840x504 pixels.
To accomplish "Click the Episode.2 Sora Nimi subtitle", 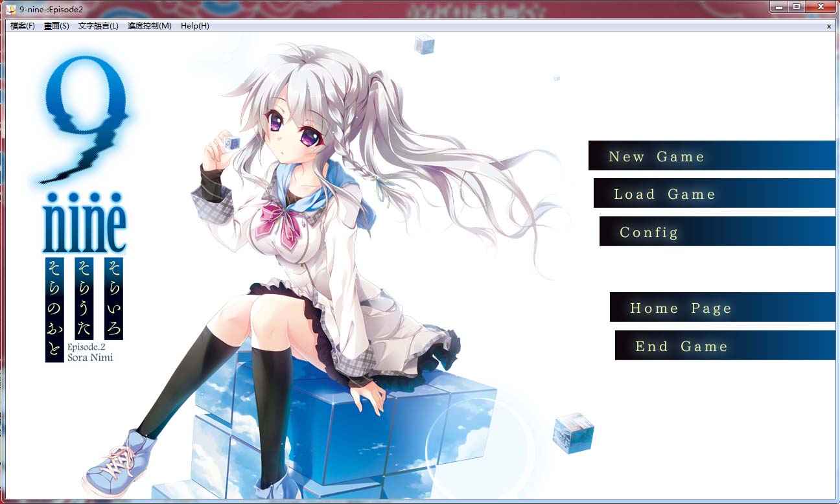I will (x=90, y=352).
